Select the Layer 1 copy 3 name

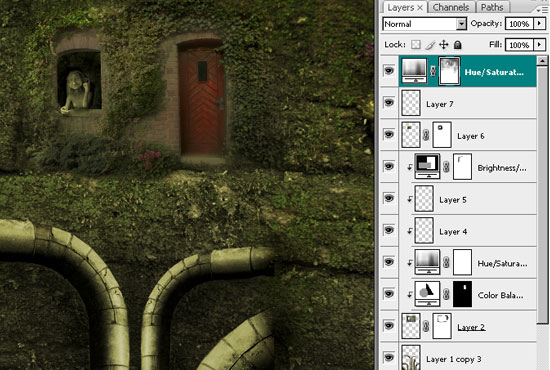[x=454, y=359]
